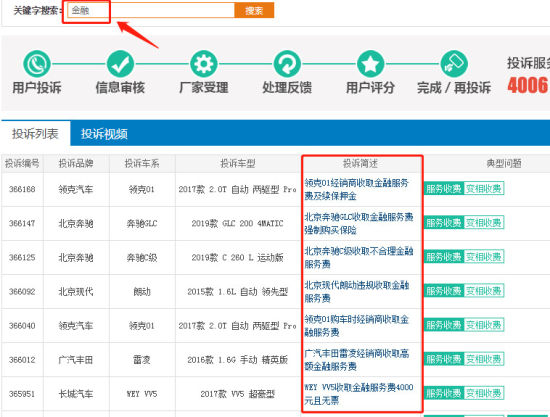Click 变相收费 tag in row 366012

click(x=484, y=359)
